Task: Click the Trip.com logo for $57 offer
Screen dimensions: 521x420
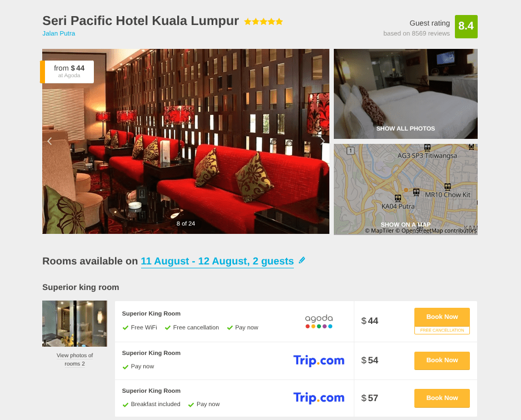Action: 319,398
